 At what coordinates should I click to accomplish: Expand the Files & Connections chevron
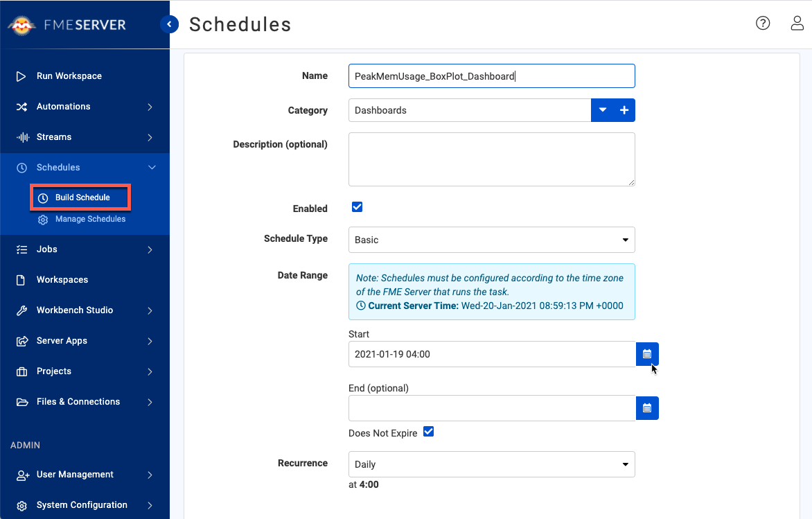click(150, 403)
